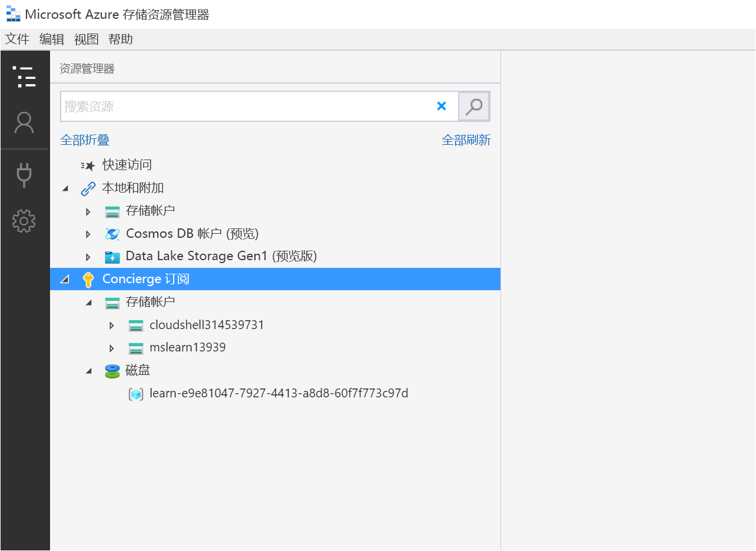This screenshot has height=551, width=756.
Task: Expand Data Lake Storage Gen1 (预览版) node
Action: click(x=88, y=257)
